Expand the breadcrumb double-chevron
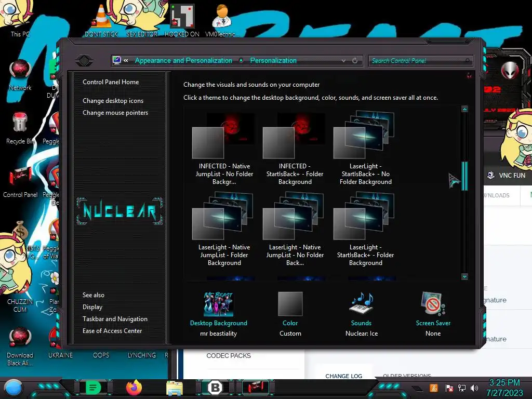Screen dimensions: 532x399 click(x=126, y=61)
